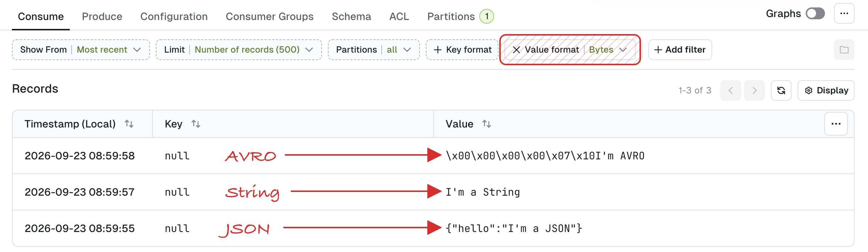Open the Schema tab
Screen dimensions: 868x252
click(351, 17)
